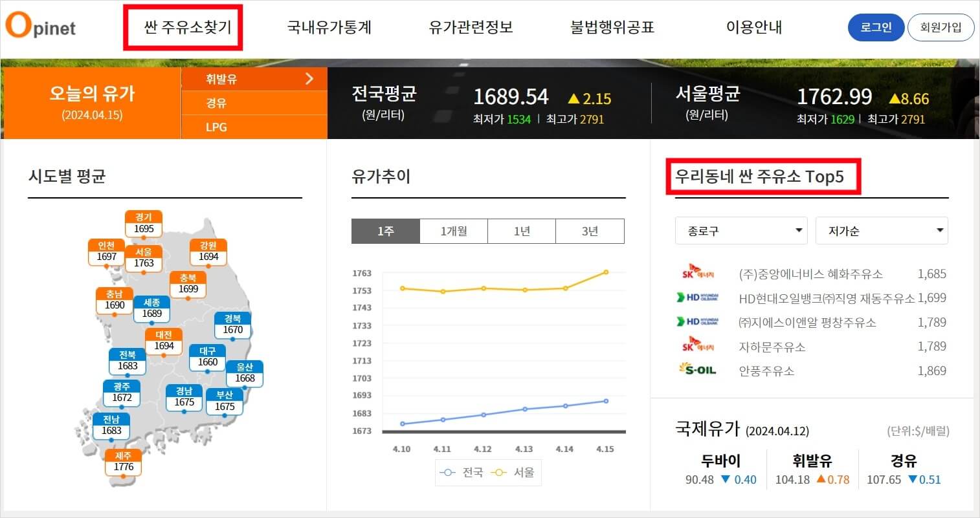
Task: Click the HD현대오일뱅크 icon beside 평창주유소
Action: pyautogui.click(x=698, y=322)
